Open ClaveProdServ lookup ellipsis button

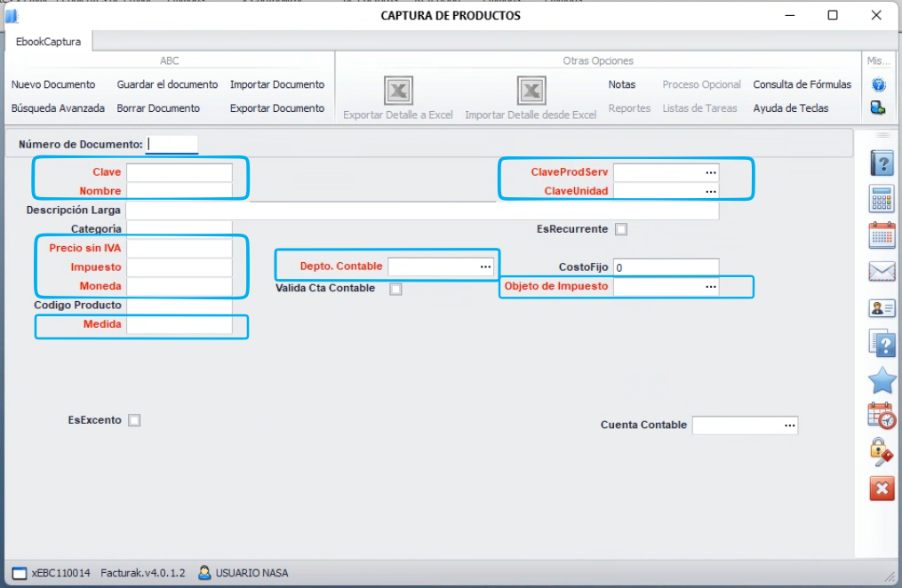click(x=711, y=172)
